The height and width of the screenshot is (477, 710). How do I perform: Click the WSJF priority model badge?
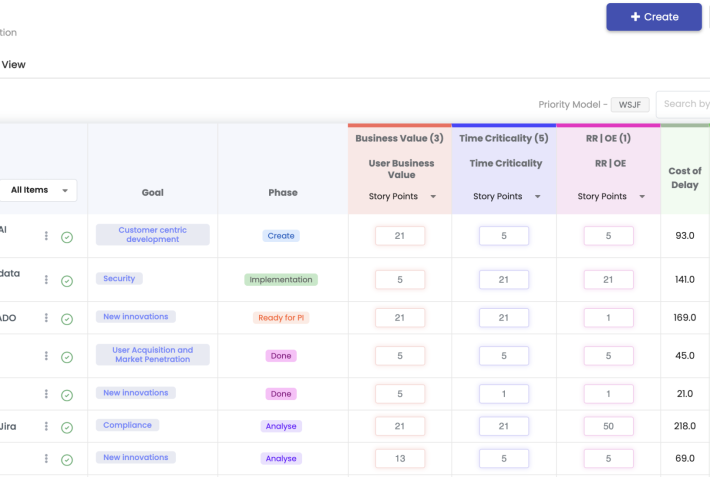click(630, 104)
